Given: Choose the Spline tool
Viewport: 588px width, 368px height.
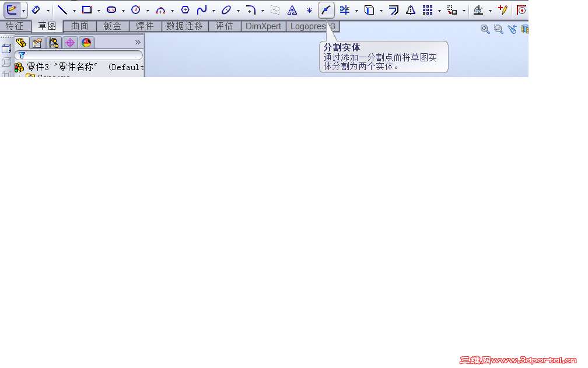Looking at the screenshot, I should pyautogui.click(x=201, y=10).
